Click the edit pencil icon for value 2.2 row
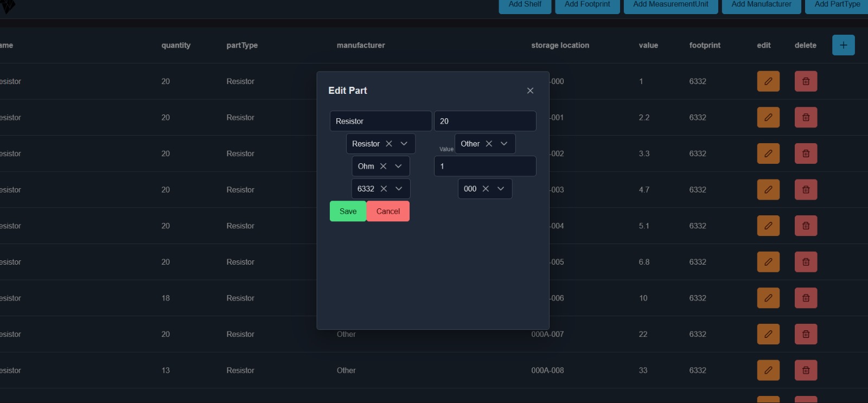The width and height of the screenshot is (868, 403). coord(768,117)
